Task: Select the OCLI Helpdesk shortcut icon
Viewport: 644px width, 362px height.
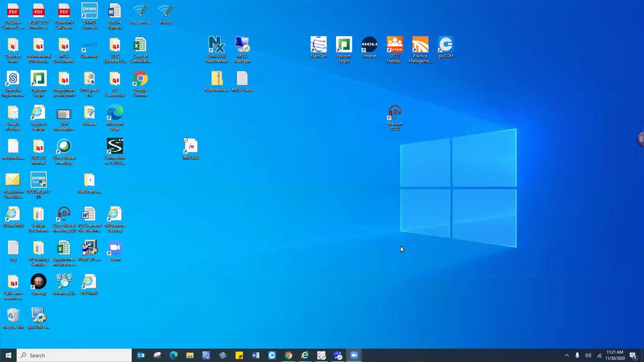Action: [x=394, y=45]
